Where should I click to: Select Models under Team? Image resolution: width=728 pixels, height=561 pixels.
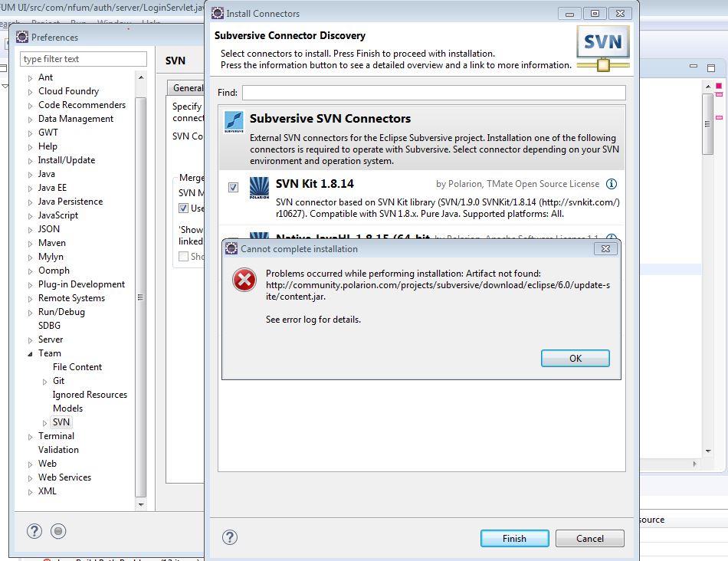coord(67,408)
